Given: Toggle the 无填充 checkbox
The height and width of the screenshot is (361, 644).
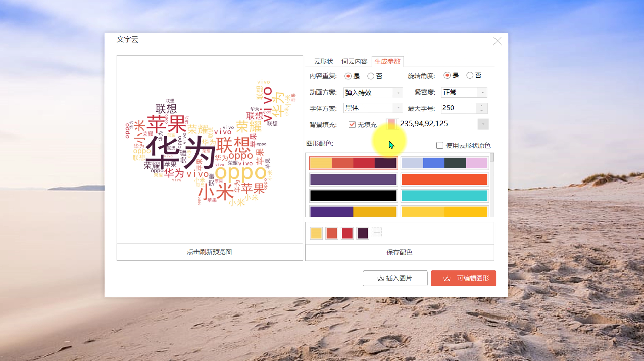Looking at the screenshot, I should pos(352,124).
